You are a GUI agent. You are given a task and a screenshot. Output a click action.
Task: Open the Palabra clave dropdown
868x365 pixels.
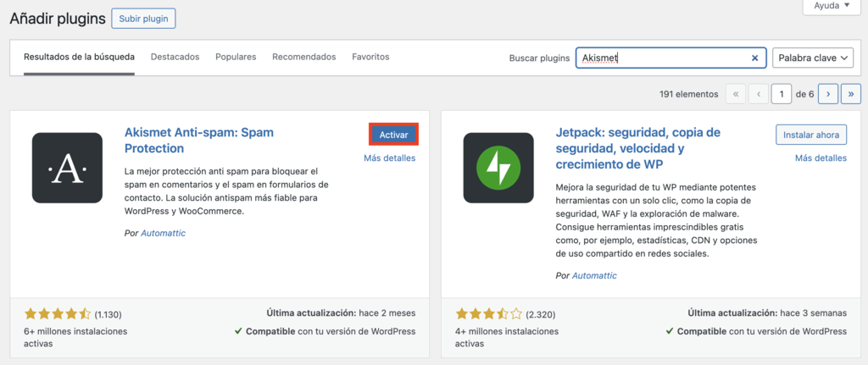tap(812, 58)
